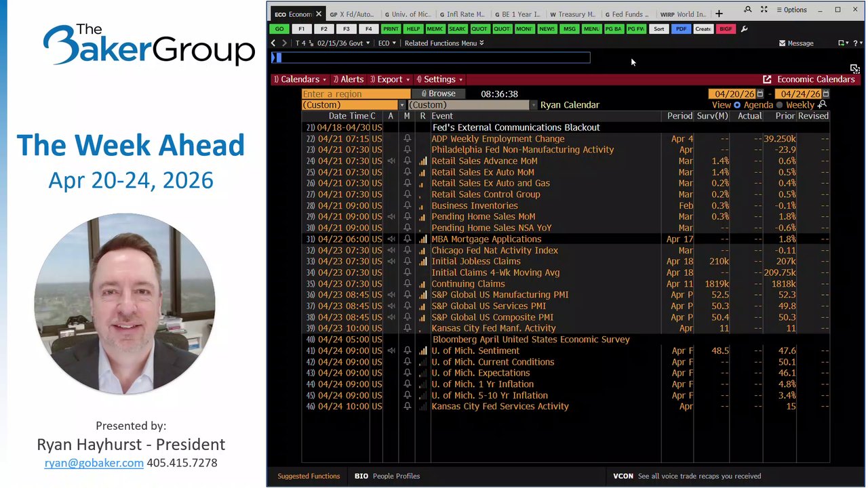Click the alert bell for Business Inventories
Screen dimensions: 868x488
coord(407,206)
